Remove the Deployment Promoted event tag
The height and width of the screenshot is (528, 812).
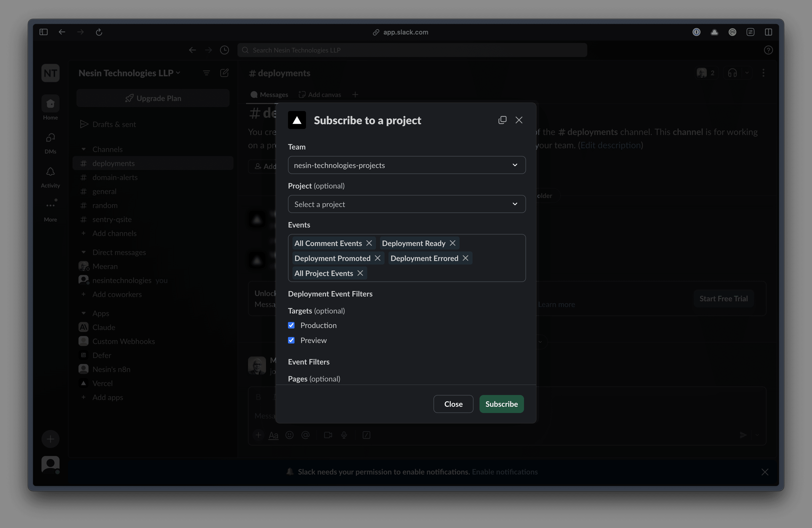[x=378, y=258]
